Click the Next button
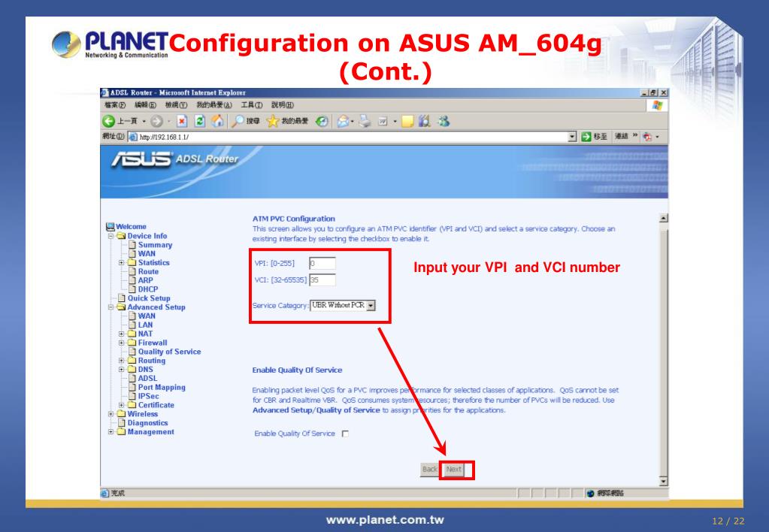Image resolution: width=769 pixels, height=532 pixels. pyautogui.click(x=453, y=469)
